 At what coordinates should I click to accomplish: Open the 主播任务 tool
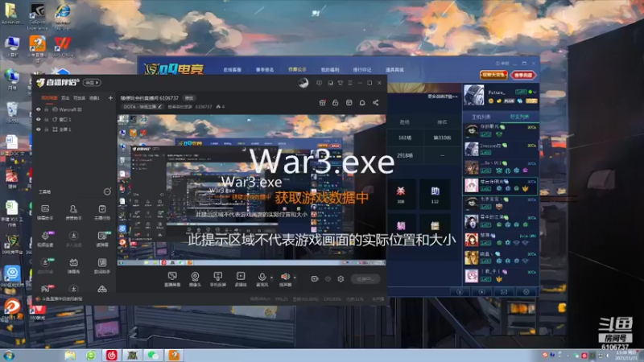(102, 212)
